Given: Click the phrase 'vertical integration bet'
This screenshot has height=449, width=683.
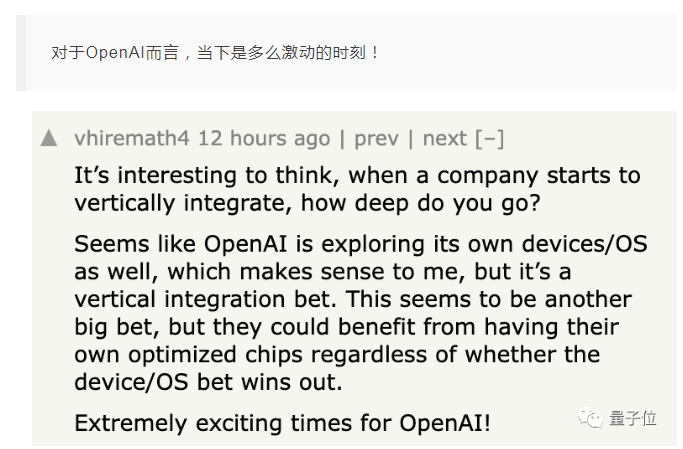Looking at the screenshot, I should pos(205,299).
